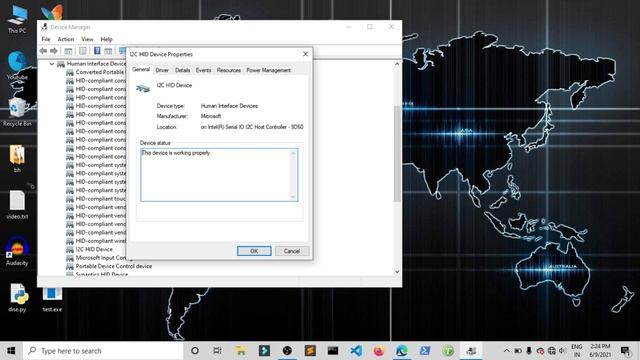Open Sublime Text from the taskbar
The image size is (640, 360).
pyautogui.click(x=310, y=351)
